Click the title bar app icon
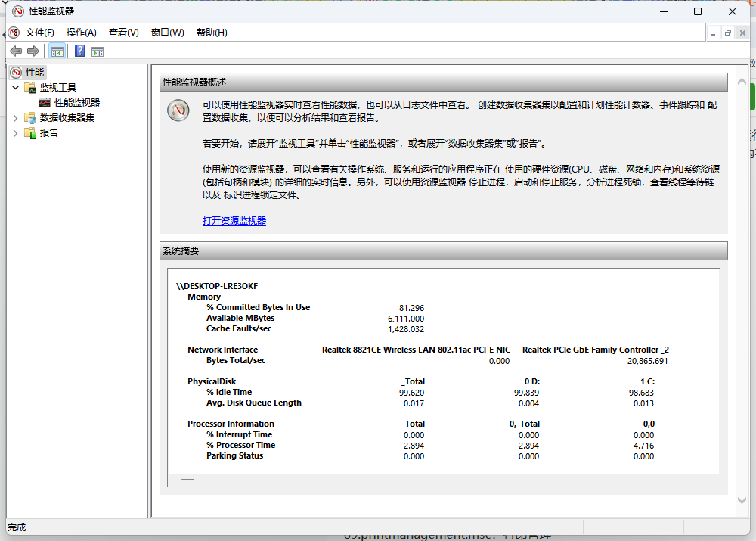Screen dimensions: 756x541 (x=18, y=11)
